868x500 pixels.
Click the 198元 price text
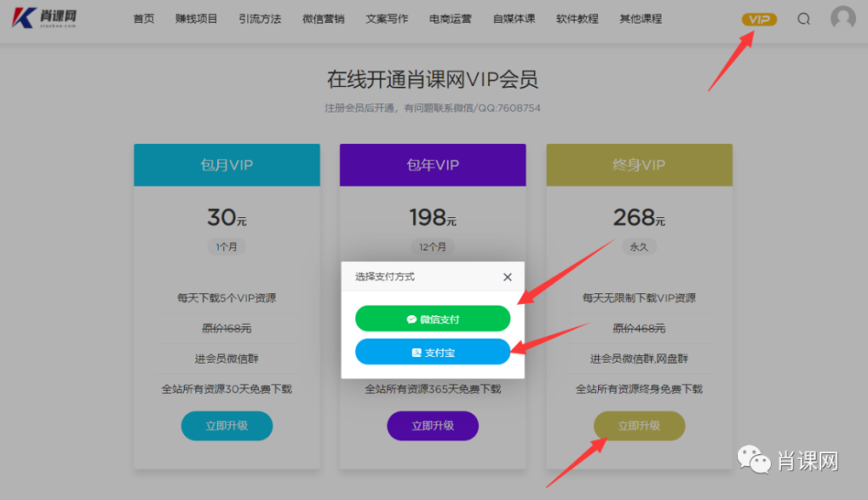click(x=433, y=217)
